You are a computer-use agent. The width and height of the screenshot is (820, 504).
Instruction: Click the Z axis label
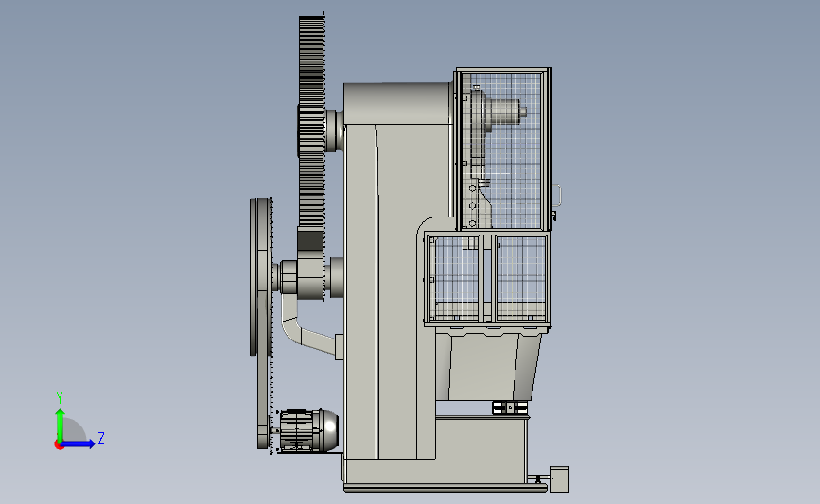tap(101, 438)
